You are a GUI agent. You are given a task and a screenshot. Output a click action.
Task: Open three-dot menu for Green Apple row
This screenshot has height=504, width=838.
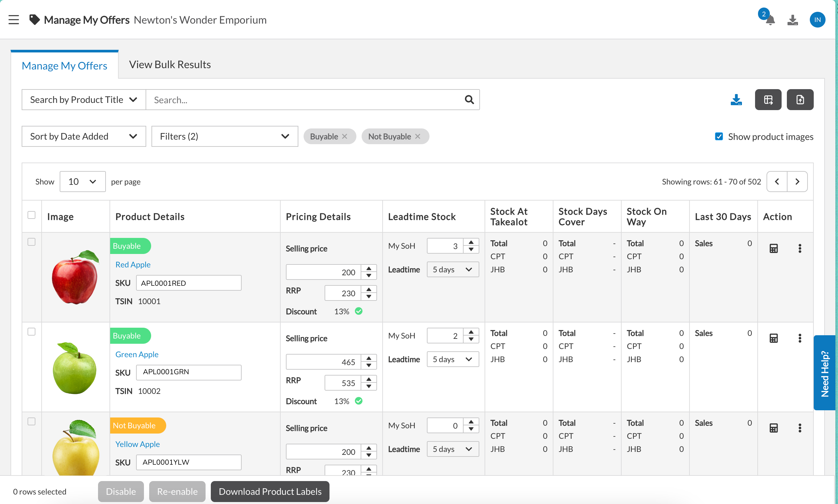pos(800,338)
